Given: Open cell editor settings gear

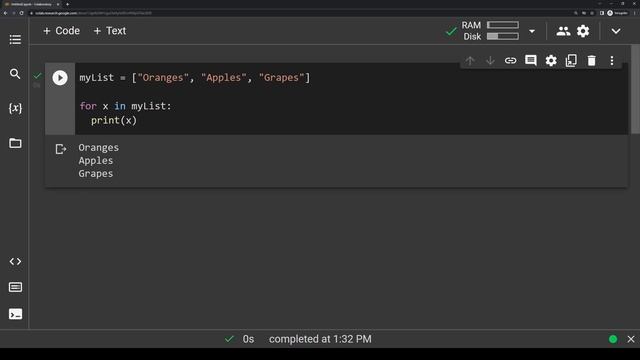Looking at the screenshot, I should [551, 61].
